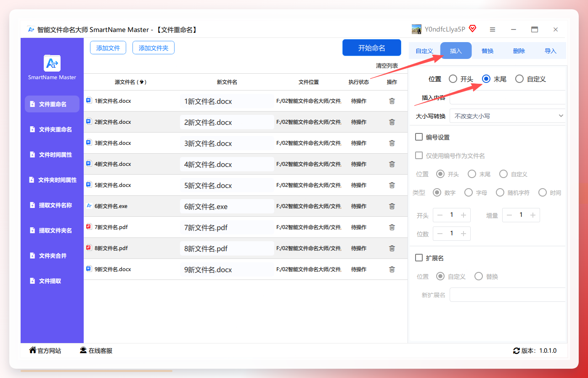Choose 随机字符 numbering type radio
Screen dimensions: 588x378
click(x=500, y=192)
